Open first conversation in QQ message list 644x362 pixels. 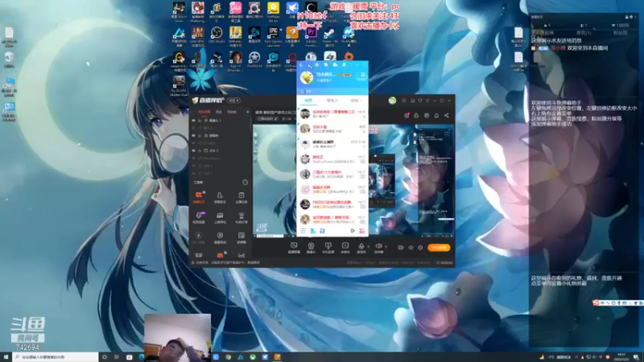332,113
